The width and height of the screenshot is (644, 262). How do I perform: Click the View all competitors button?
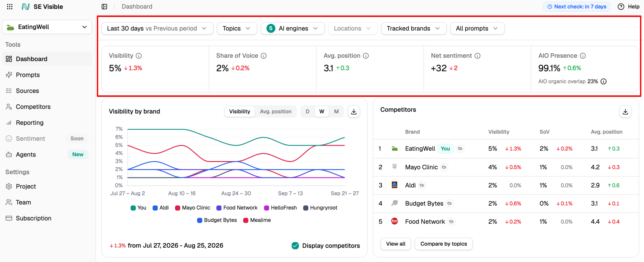coord(396,244)
